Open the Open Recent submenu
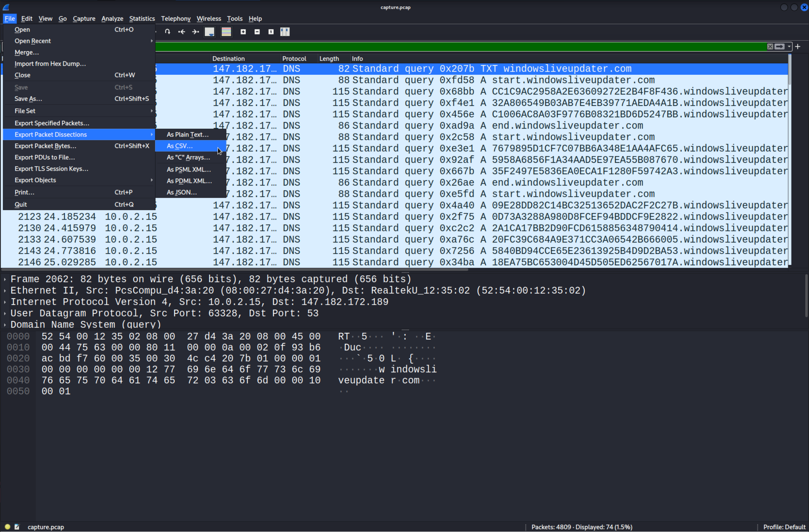The width and height of the screenshot is (809, 532). pyautogui.click(x=79, y=41)
